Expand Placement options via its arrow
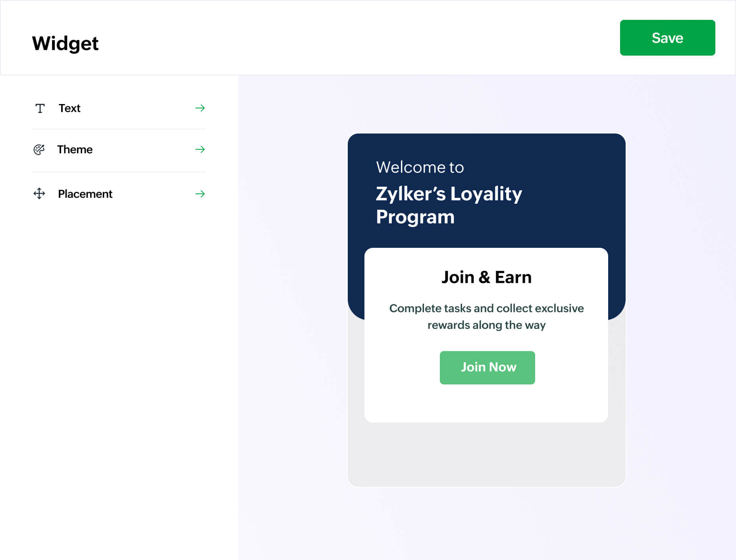Screen dimensions: 736x560 200,194
